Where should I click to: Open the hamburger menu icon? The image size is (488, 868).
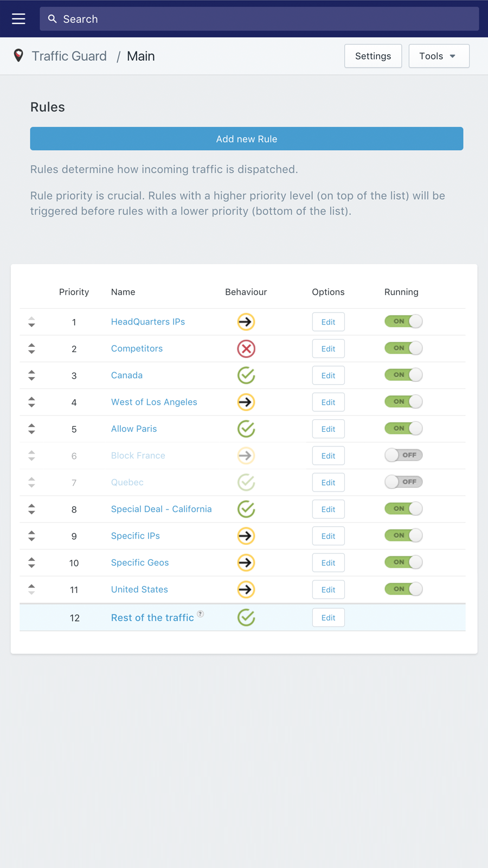point(18,19)
